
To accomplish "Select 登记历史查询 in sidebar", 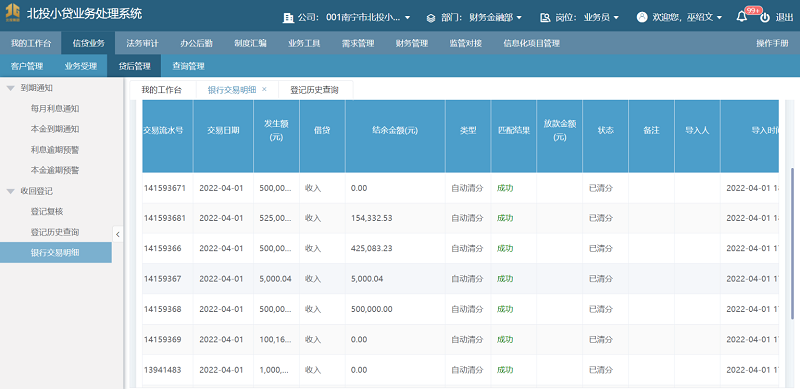I will (x=55, y=232).
